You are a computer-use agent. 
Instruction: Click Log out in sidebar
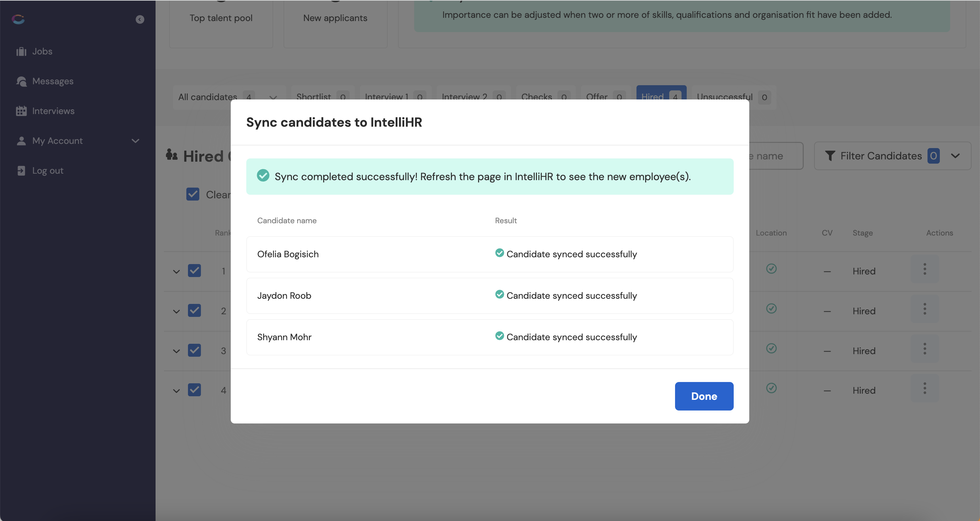[40, 171]
